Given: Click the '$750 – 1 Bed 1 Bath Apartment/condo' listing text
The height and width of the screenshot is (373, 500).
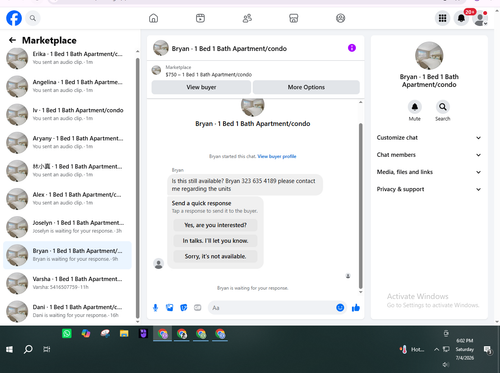Looking at the screenshot, I should (x=209, y=75).
